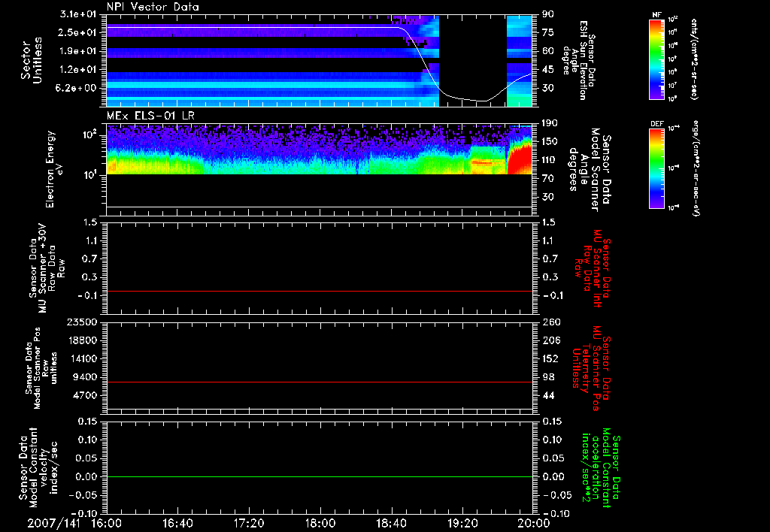The image size is (770, 532).
Task: Click the 150 Scanner Angle tick label
Action: click(x=550, y=141)
